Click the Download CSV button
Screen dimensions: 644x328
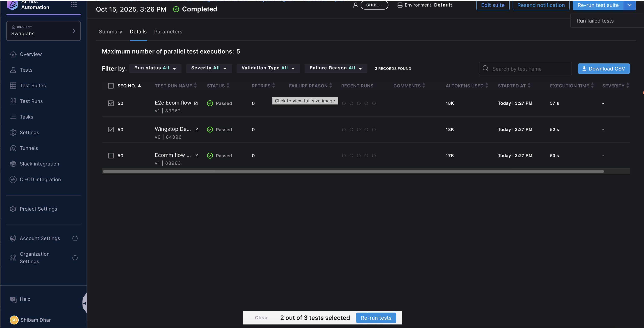click(x=604, y=68)
